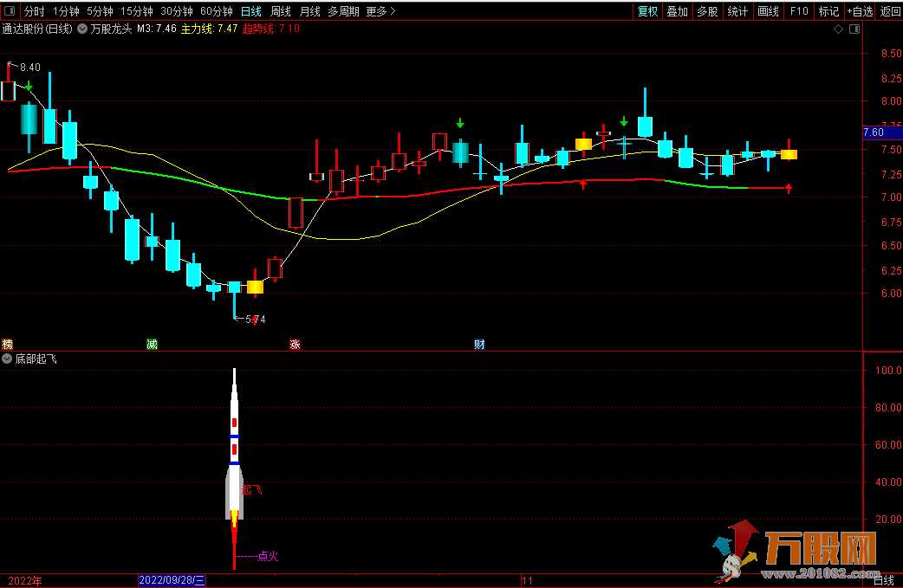
Task: Click the 点火 ignition signal label
Action: point(269,556)
